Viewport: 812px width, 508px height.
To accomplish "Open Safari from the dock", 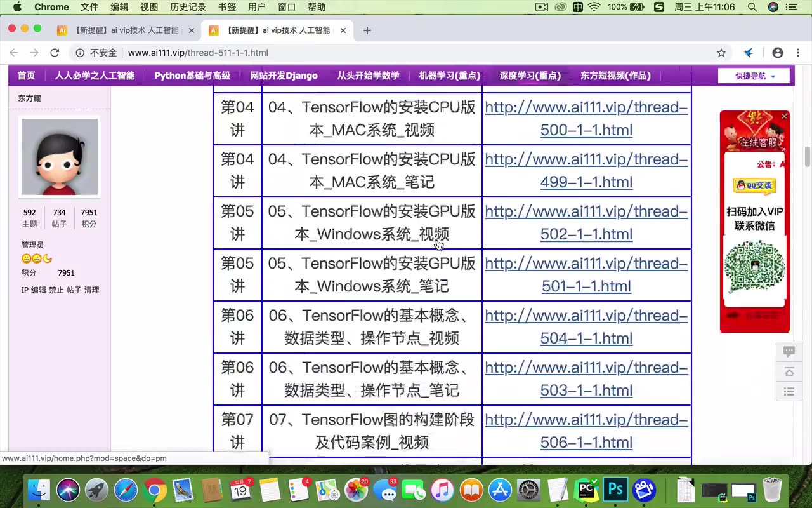I will pyautogui.click(x=126, y=490).
